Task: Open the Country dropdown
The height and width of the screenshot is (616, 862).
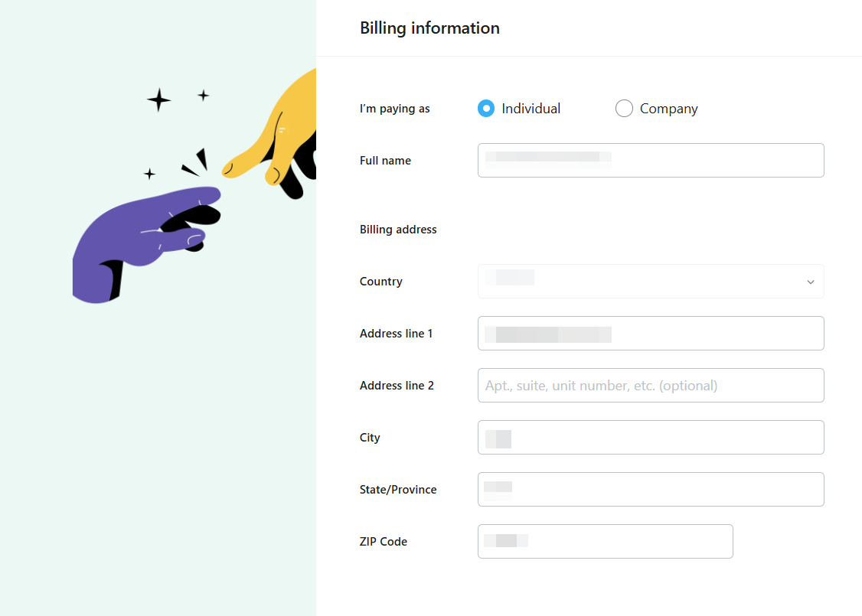Action: coord(651,282)
